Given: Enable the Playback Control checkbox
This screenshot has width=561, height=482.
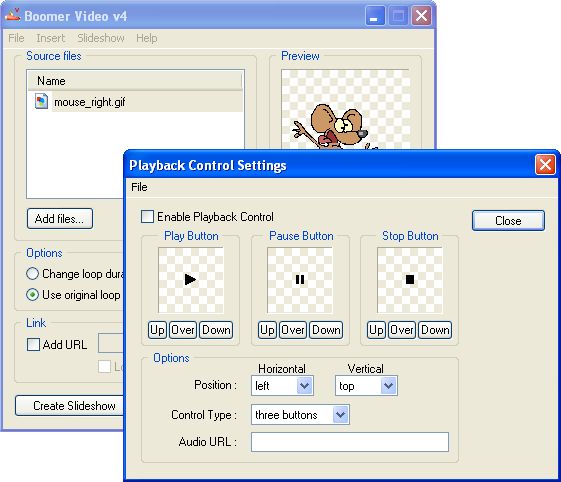Looking at the screenshot, I should point(147,216).
